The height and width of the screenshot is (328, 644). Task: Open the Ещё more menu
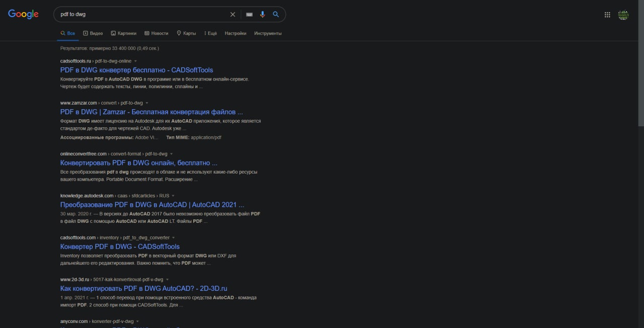coord(210,33)
